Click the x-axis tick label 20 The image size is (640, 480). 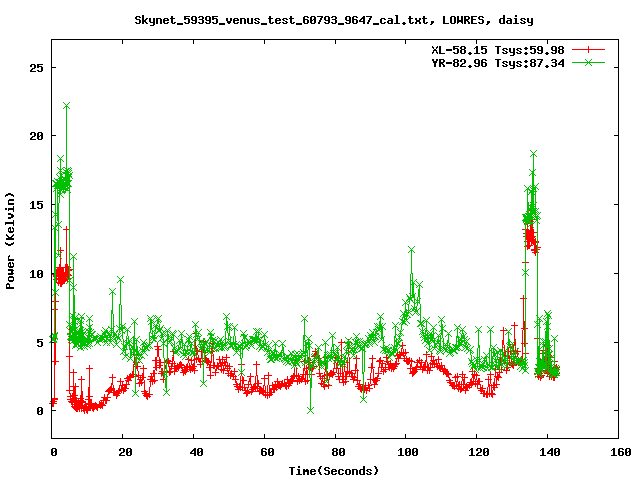point(126,452)
